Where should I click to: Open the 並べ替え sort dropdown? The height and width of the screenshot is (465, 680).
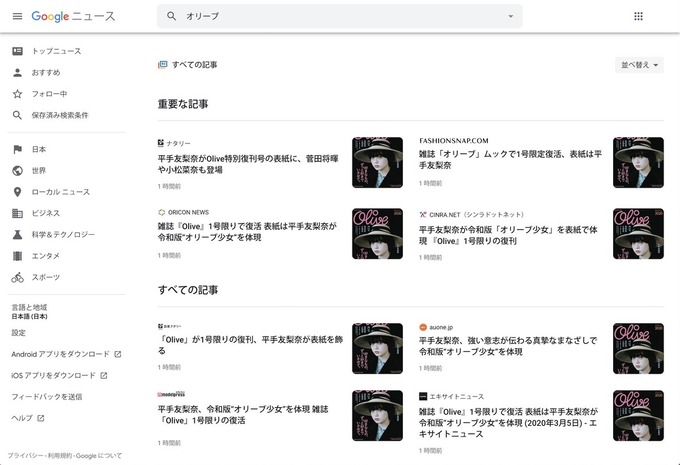(x=639, y=65)
